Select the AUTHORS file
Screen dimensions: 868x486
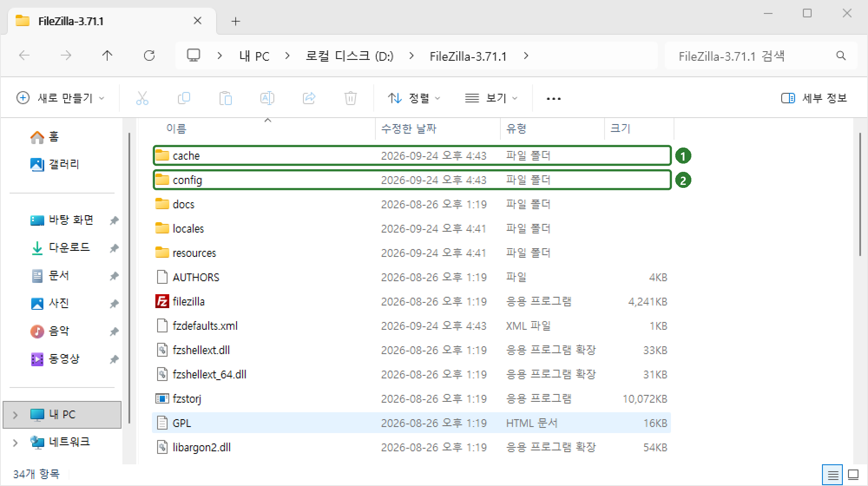[x=411, y=277]
